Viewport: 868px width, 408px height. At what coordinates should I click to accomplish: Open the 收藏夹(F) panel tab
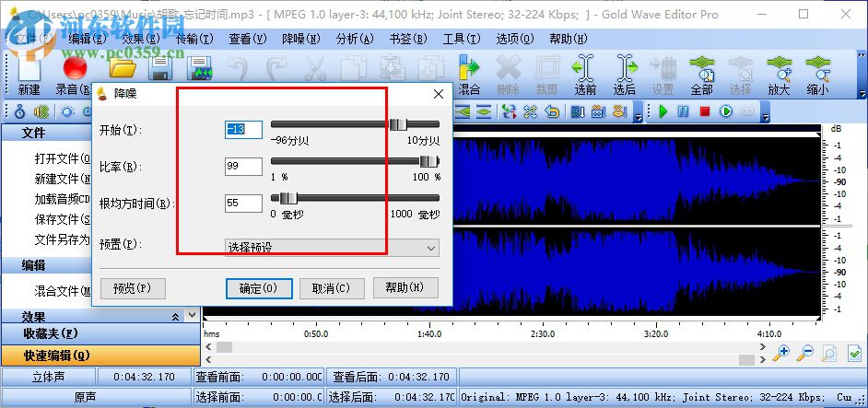pyautogui.click(x=100, y=333)
